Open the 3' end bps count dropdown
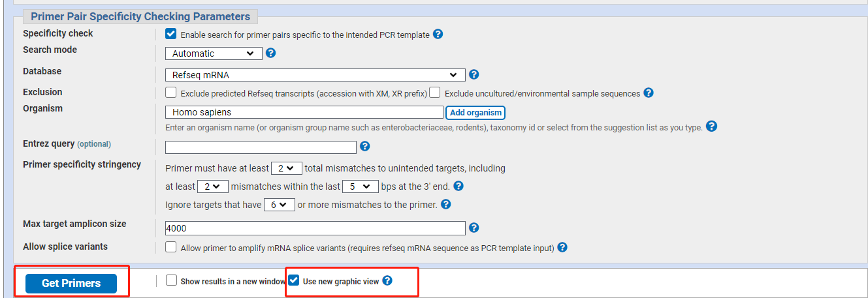 point(361,186)
